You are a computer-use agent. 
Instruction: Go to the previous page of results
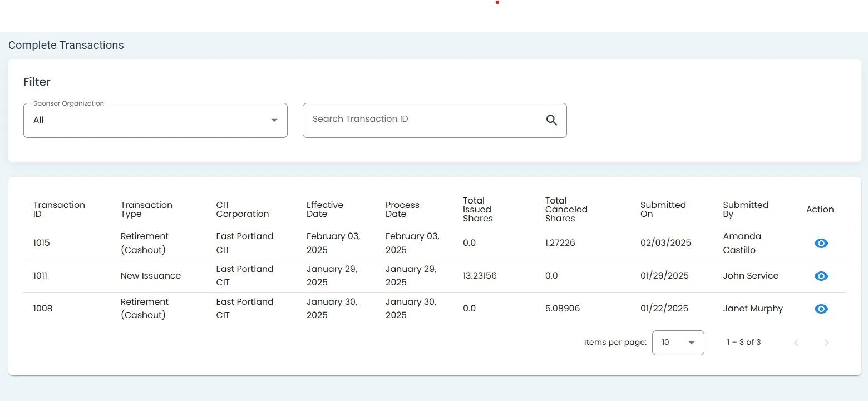pyautogui.click(x=796, y=343)
